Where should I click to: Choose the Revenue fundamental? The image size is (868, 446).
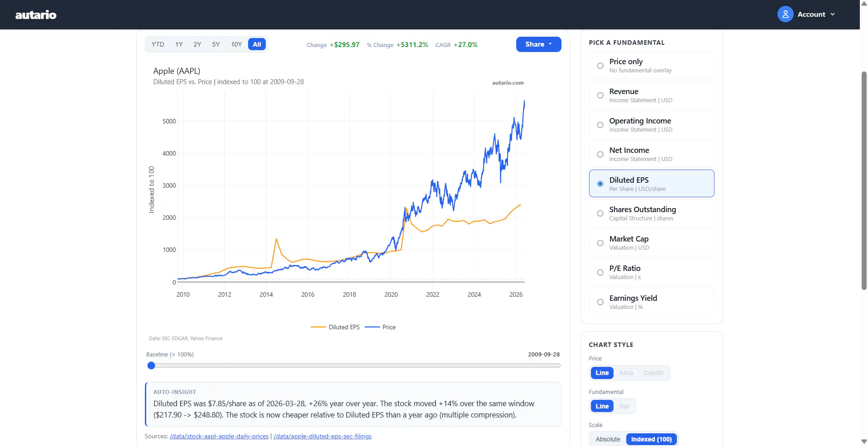(652, 95)
